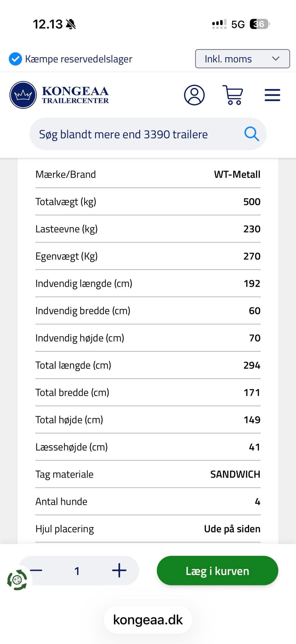This screenshot has height=644, width=296.
Task: Increase quantity with plus button
Action: (x=119, y=570)
